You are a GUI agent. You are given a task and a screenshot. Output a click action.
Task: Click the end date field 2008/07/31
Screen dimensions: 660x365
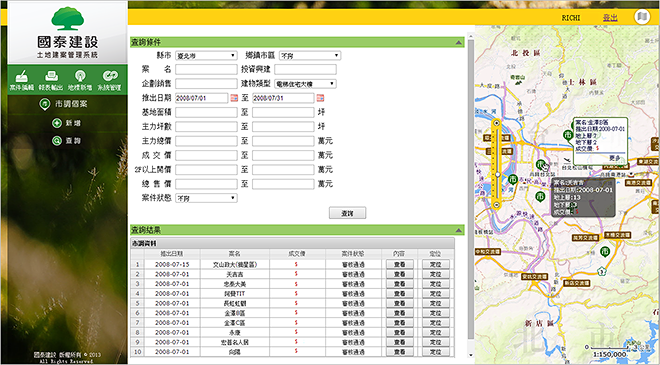pyautogui.click(x=283, y=98)
